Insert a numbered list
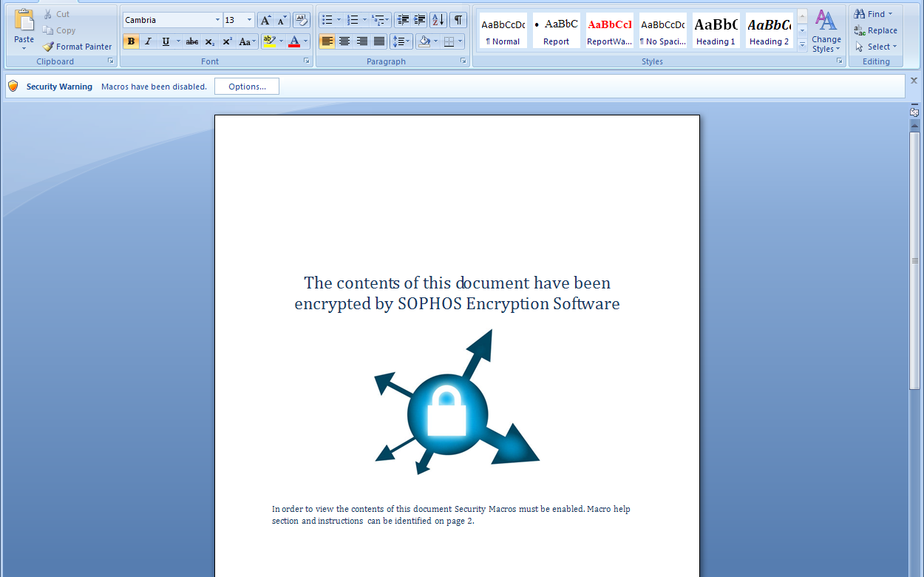This screenshot has height=577, width=924. pyautogui.click(x=353, y=20)
